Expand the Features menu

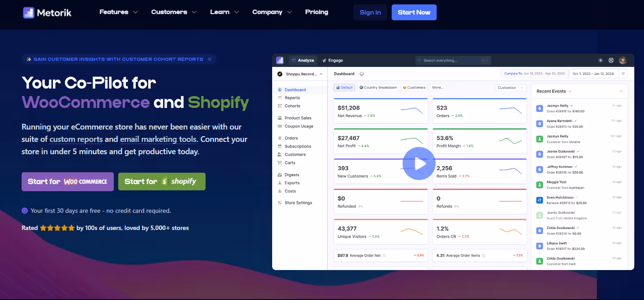click(119, 12)
